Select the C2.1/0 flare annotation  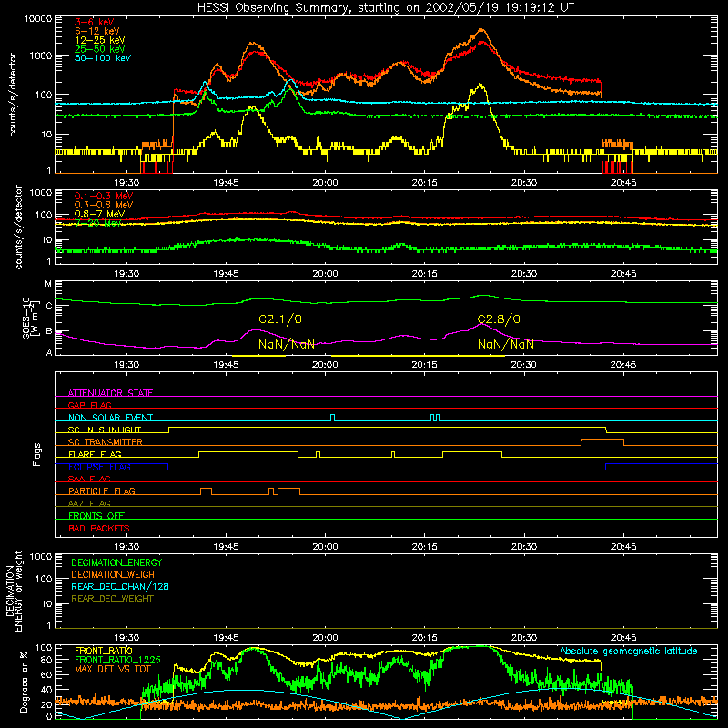click(280, 319)
